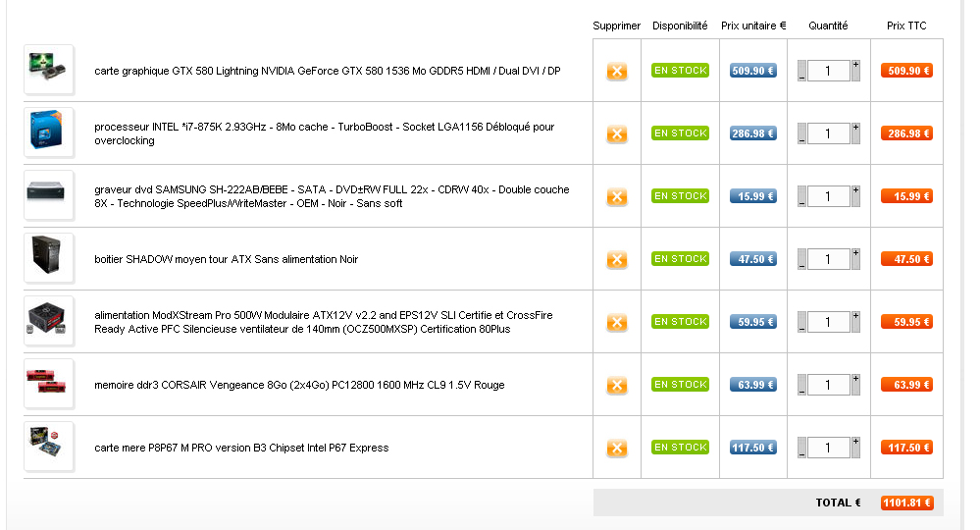Screen dimensions: 980x530
Task: Open the SHADOW moyen tour case description
Action: (x=226, y=259)
